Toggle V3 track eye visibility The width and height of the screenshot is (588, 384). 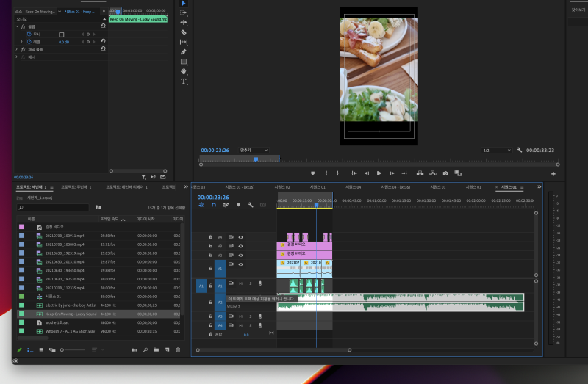tap(240, 246)
